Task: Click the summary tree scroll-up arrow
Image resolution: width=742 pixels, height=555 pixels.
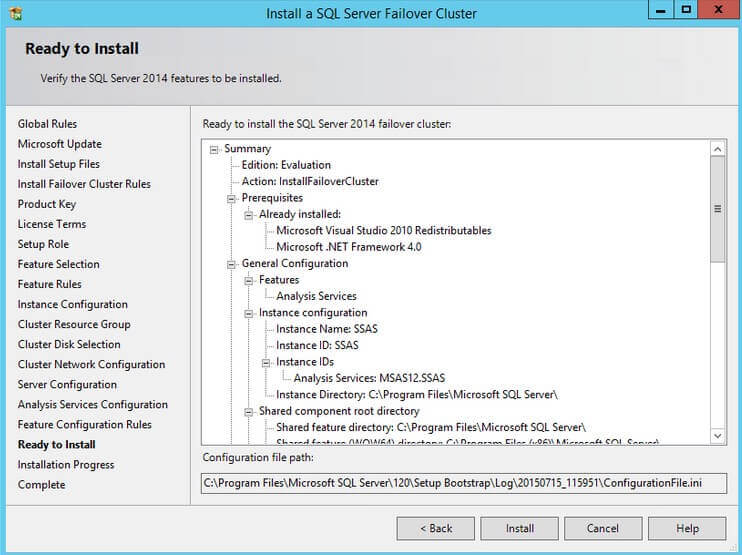Action: 717,150
